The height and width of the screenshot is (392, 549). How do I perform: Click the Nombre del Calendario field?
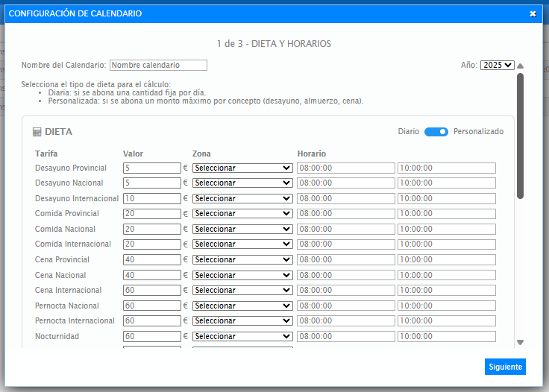[x=158, y=65]
